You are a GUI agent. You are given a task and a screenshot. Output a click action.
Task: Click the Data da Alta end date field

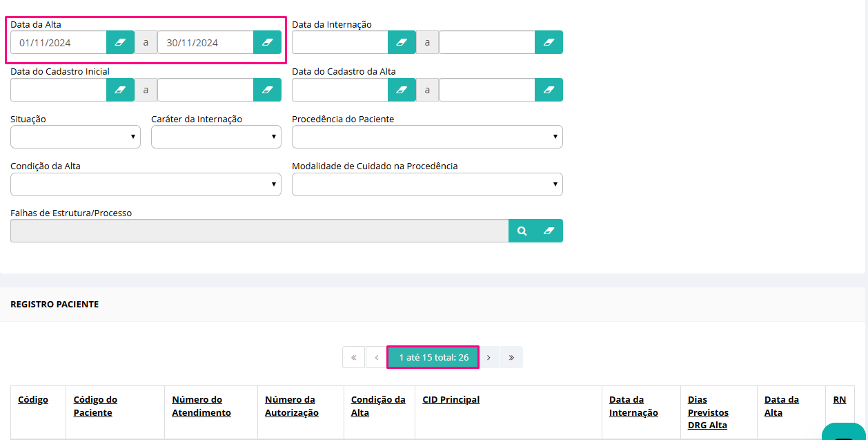click(x=206, y=42)
